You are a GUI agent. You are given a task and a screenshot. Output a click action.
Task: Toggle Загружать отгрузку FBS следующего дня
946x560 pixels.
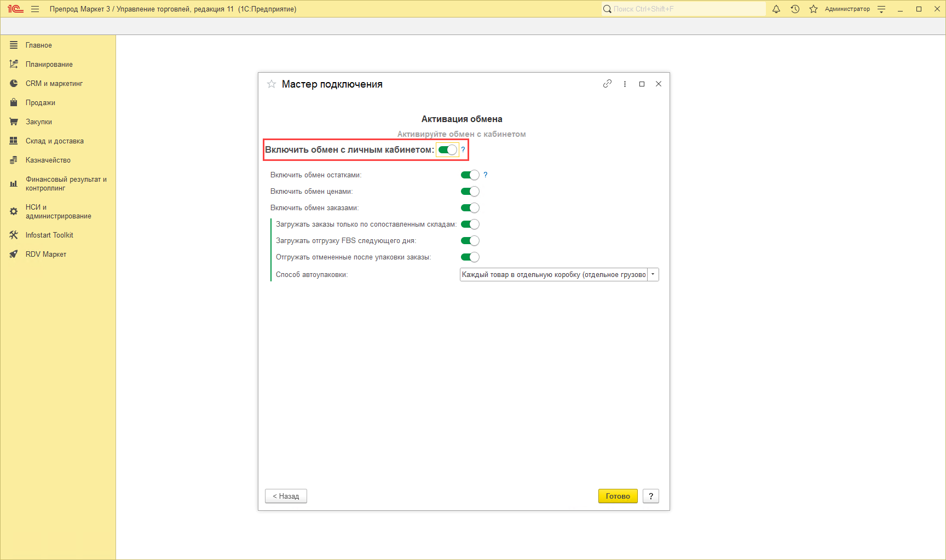(x=470, y=241)
